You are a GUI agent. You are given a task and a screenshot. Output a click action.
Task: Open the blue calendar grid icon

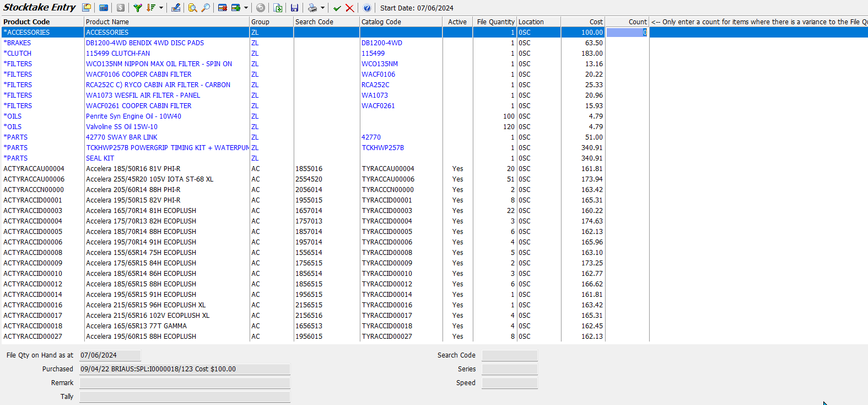[104, 8]
